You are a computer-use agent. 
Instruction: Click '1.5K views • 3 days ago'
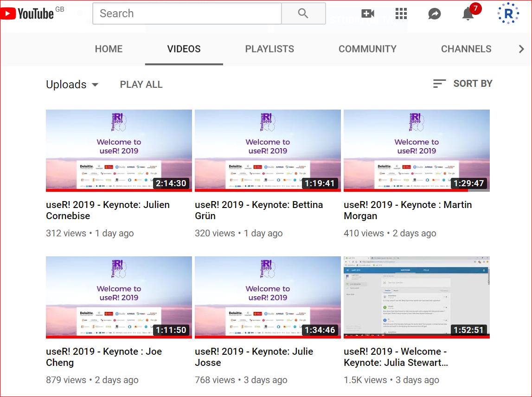[391, 380]
